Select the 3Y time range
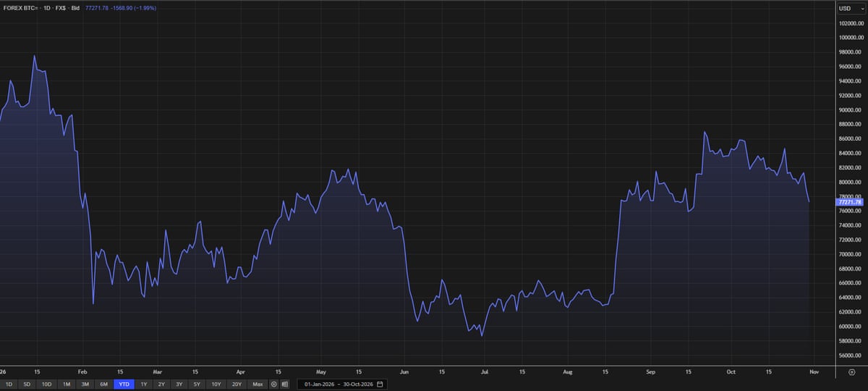Screen dimensions: 868x391 click(x=179, y=384)
